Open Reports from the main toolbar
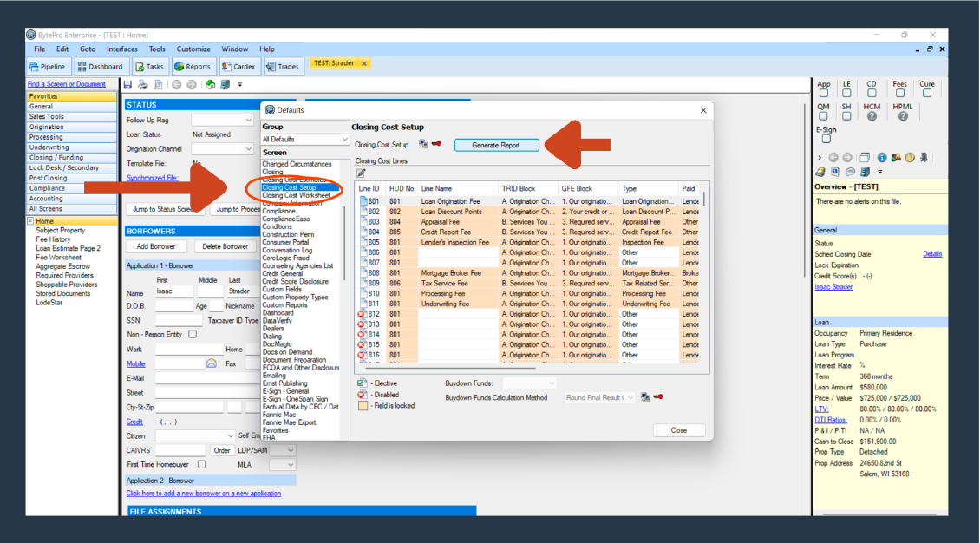This screenshot has width=980, height=543. point(193,66)
